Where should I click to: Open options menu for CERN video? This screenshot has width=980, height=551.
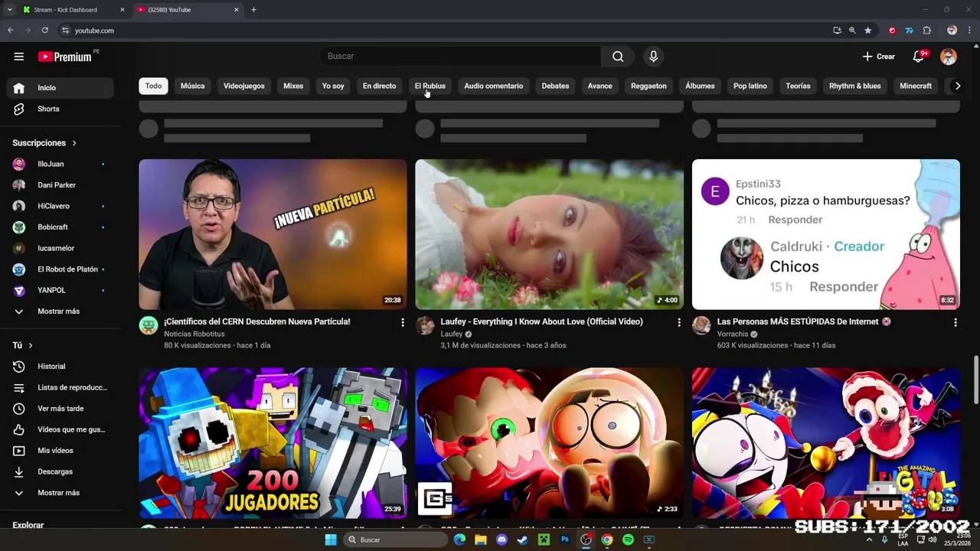(402, 323)
